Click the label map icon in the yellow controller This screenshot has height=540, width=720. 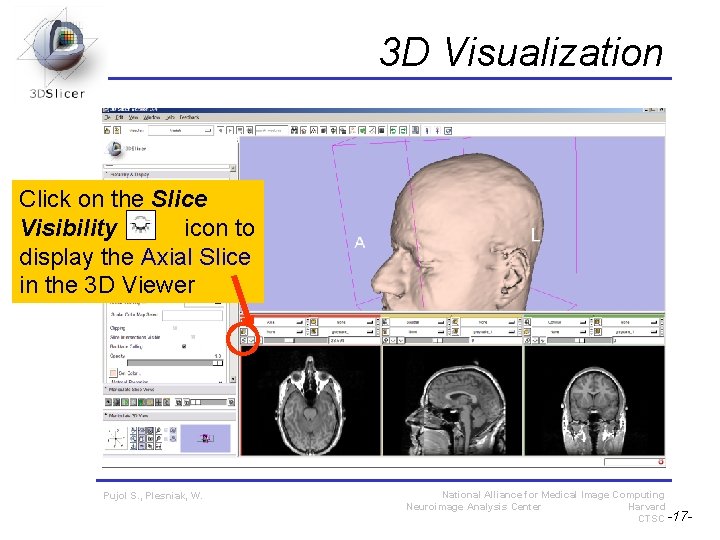(x=385, y=332)
